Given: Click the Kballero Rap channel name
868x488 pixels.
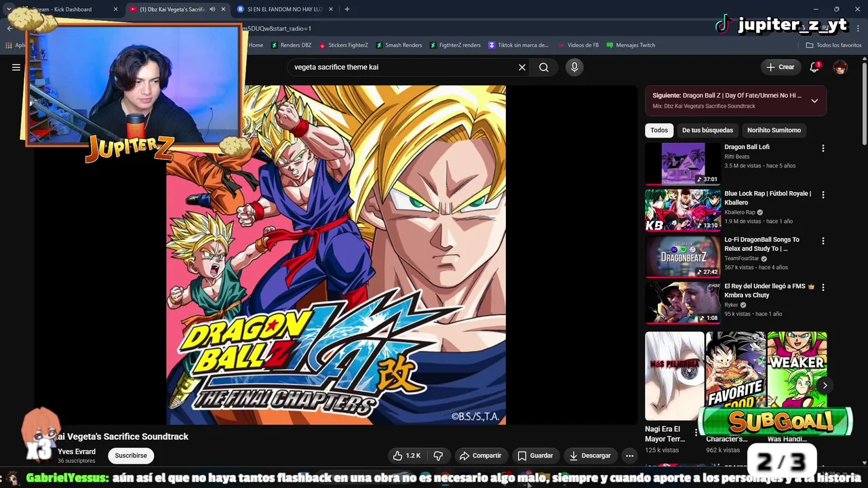Looking at the screenshot, I should tap(740, 212).
